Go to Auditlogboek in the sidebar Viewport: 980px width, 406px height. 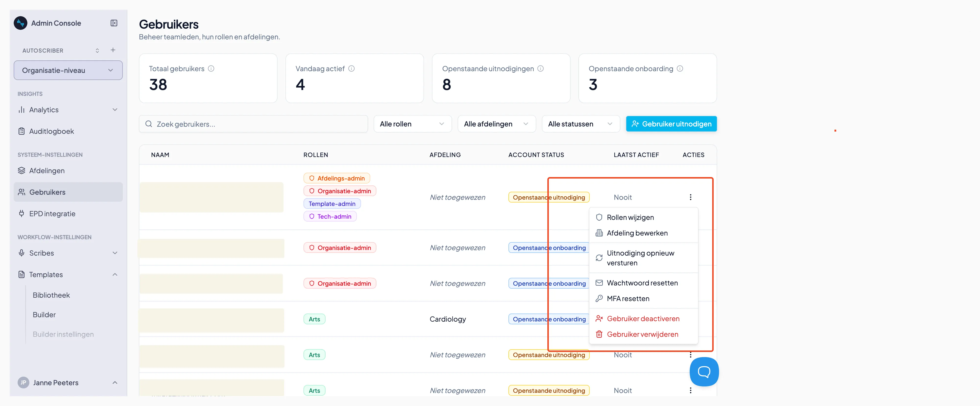click(x=68, y=131)
